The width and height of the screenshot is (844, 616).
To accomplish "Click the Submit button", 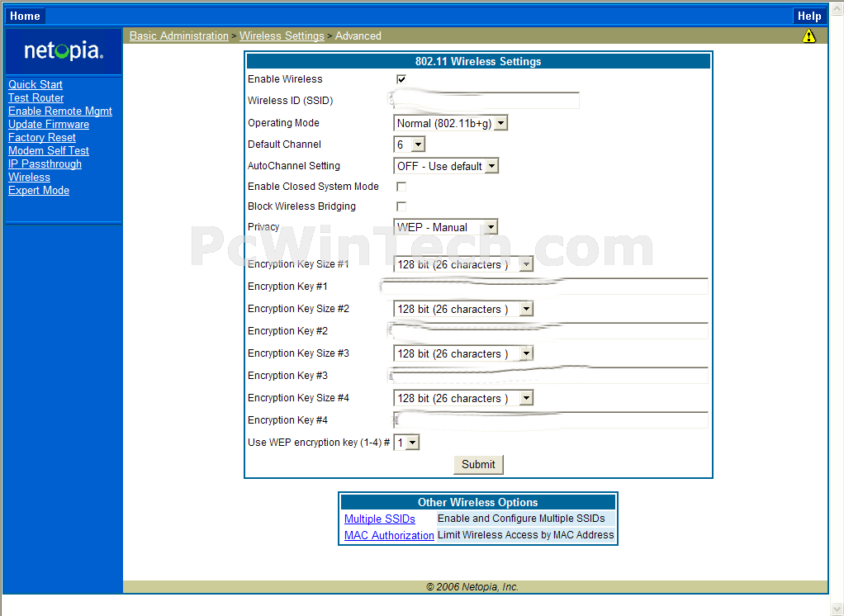I will tap(478, 465).
